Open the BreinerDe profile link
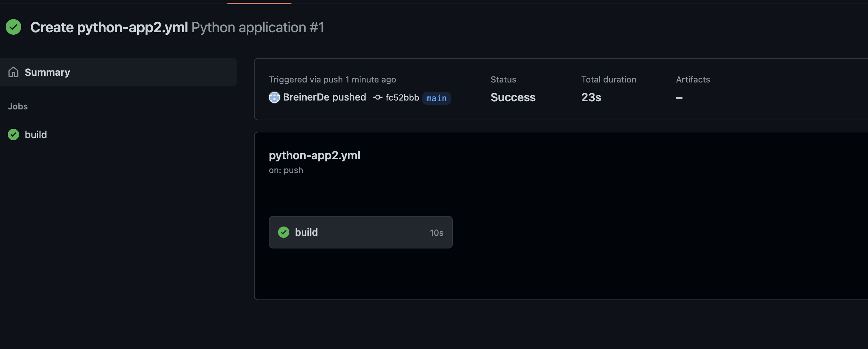Image resolution: width=868 pixels, height=349 pixels. (306, 97)
